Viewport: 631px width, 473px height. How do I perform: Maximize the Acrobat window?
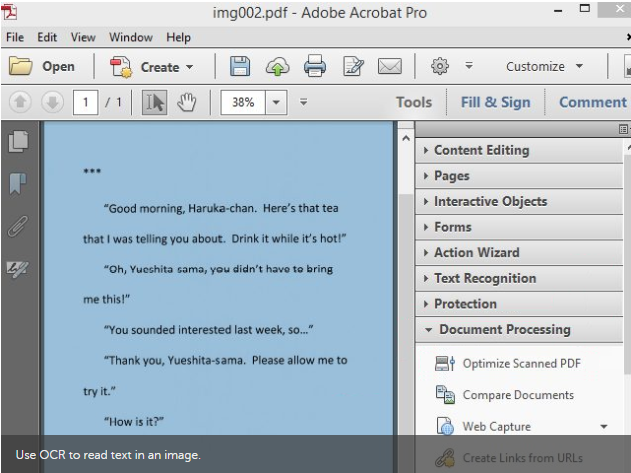(x=585, y=9)
